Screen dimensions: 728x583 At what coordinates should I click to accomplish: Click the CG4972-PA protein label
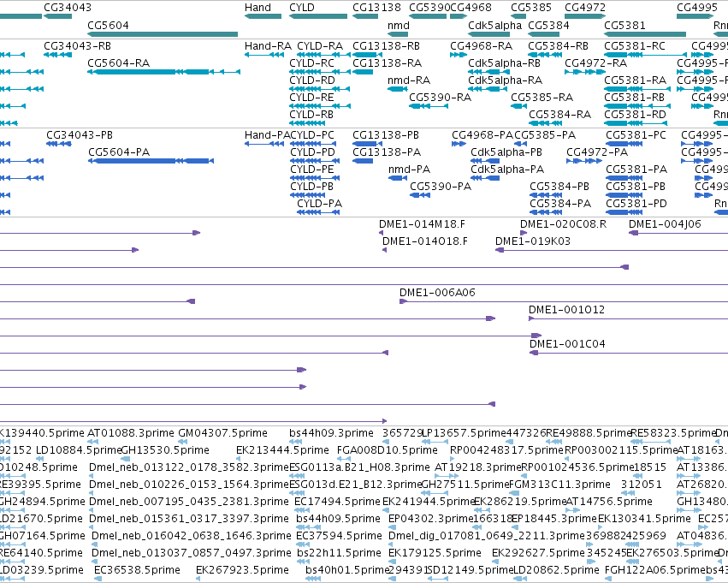pyautogui.click(x=597, y=152)
